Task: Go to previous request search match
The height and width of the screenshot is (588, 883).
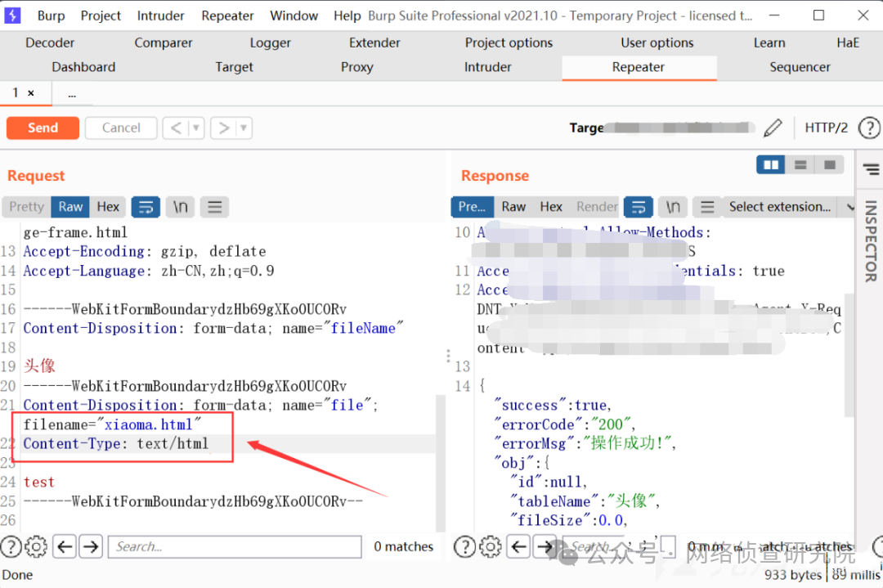Action: point(65,546)
